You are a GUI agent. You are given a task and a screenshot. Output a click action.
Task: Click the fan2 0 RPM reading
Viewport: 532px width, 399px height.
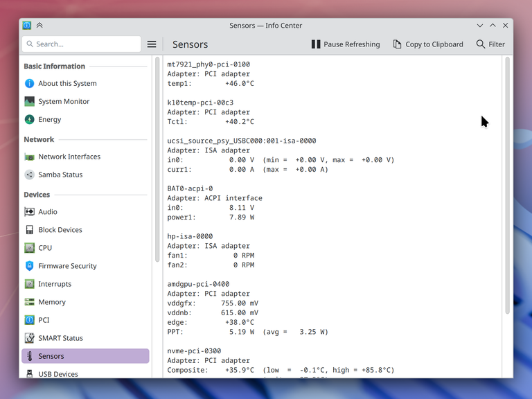click(x=211, y=265)
